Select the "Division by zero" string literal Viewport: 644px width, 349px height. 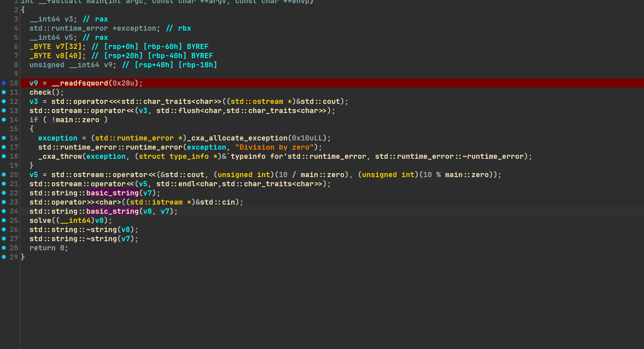tap(274, 147)
